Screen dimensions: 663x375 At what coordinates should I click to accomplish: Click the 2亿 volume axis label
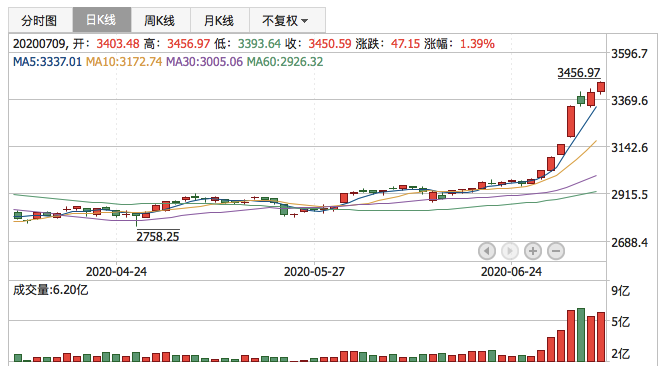[620, 353]
